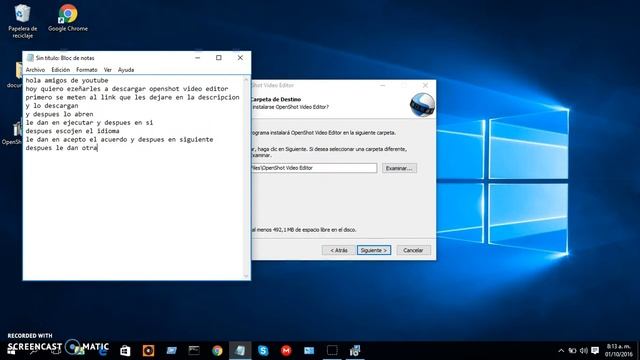Open the Papelera de reciclaje desktop icon
Image resolution: width=640 pixels, height=360 pixels.
[x=22, y=21]
